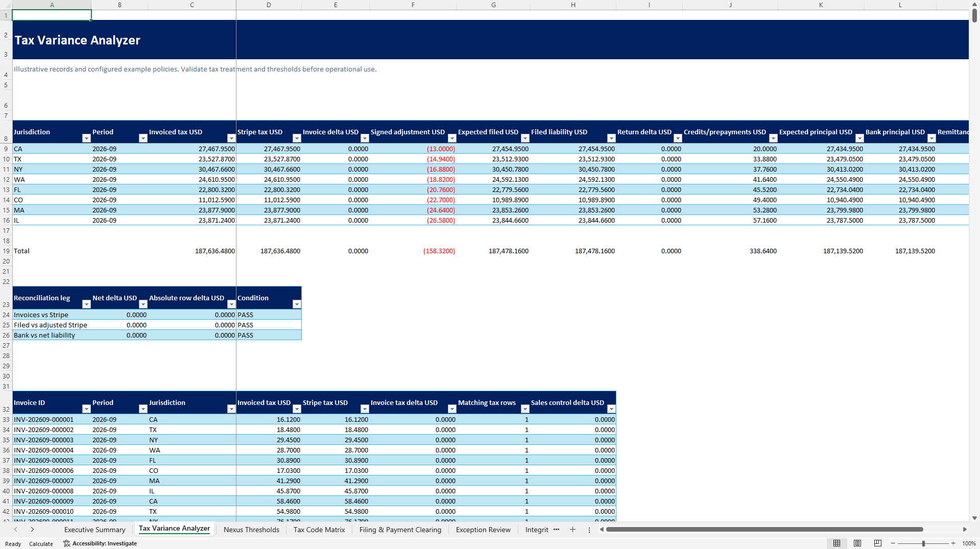Click the zoom in plus icon
Image resolution: width=980 pixels, height=549 pixels.
[x=953, y=543]
